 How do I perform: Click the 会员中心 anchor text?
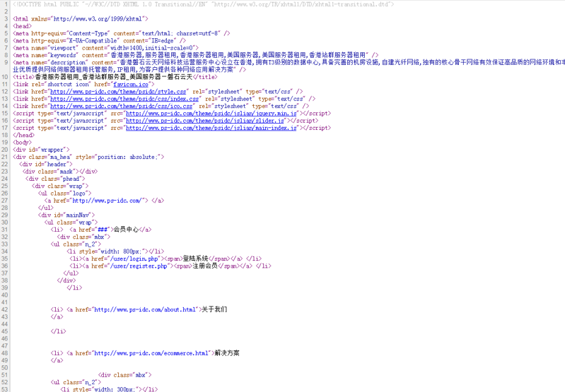coord(126,230)
